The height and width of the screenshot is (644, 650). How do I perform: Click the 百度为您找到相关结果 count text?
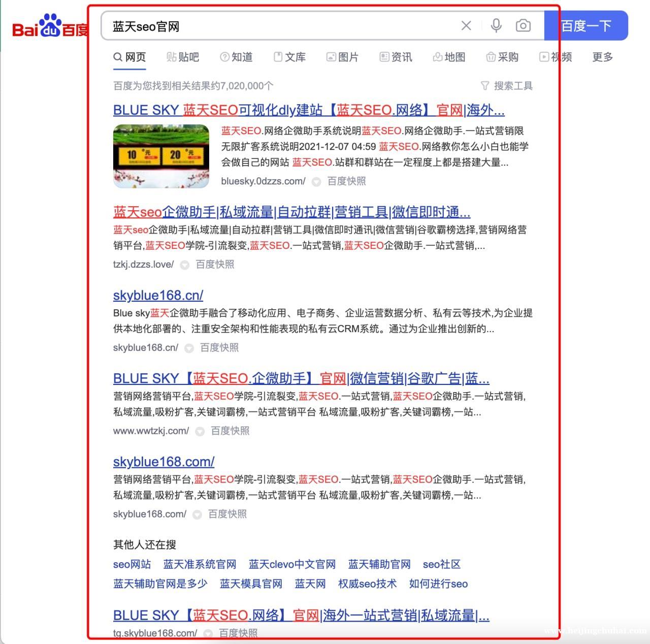[x=193, y=86]
